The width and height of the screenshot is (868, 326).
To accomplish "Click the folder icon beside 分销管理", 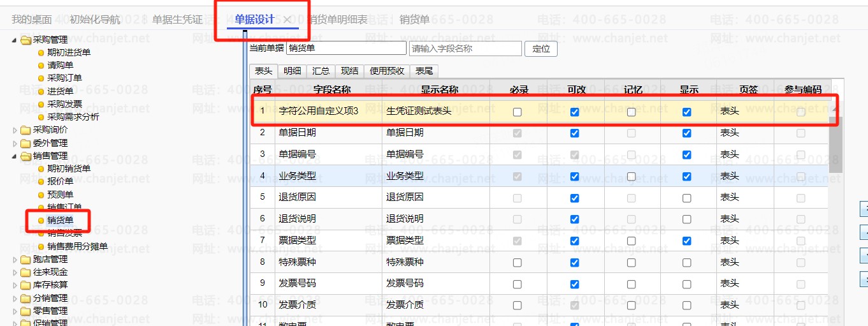I will (26, 298).
